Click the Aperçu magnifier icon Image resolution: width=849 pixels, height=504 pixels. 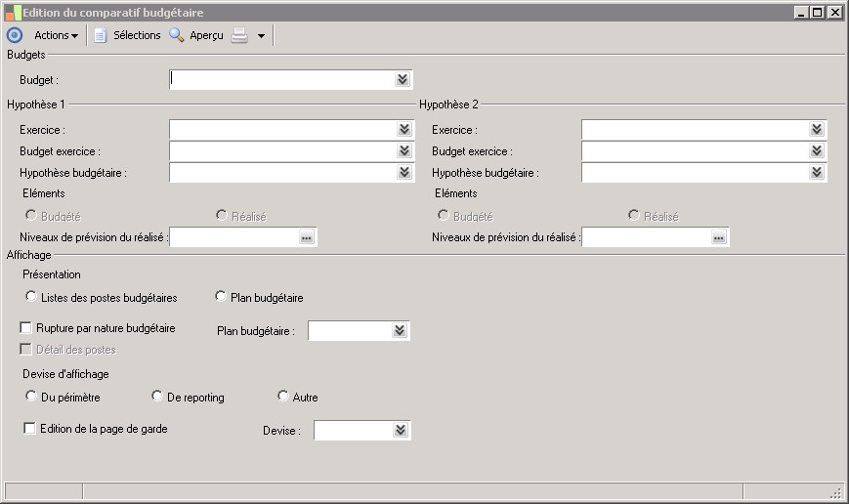(177, 35)
